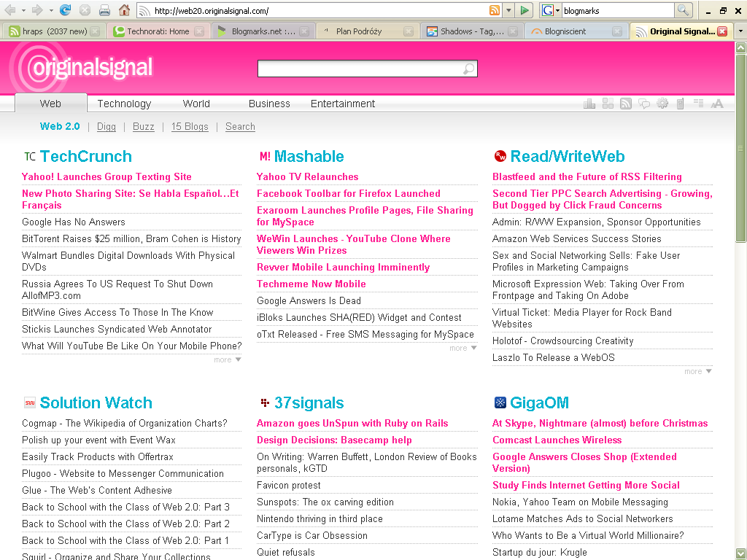Open the back history dropdown arrow

point(23,10)
